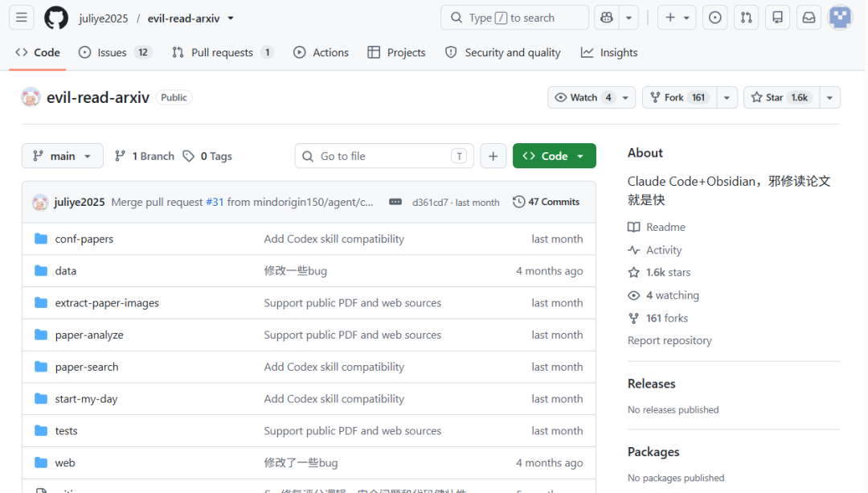The height and width of the screenshot is (493, 868).
Task: Open the paper-analyze folder
Action: pos(89,335)
